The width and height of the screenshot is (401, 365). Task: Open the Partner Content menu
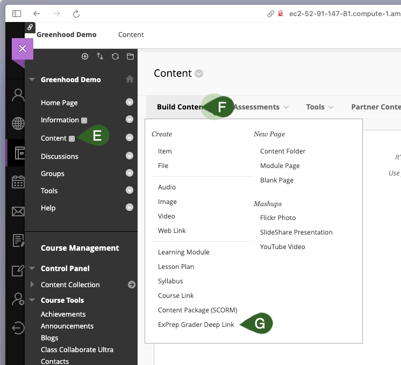(x=376, y=107)
